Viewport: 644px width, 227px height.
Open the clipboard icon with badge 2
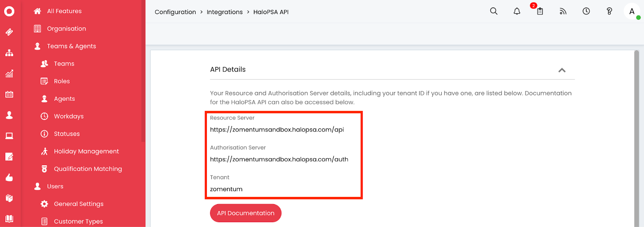pos(540,11)
